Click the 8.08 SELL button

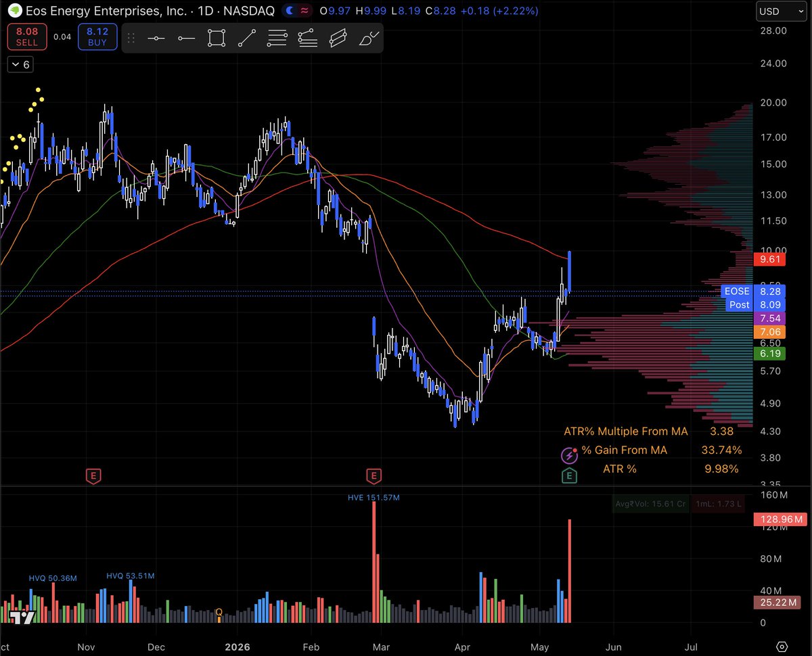pos(27,37)
